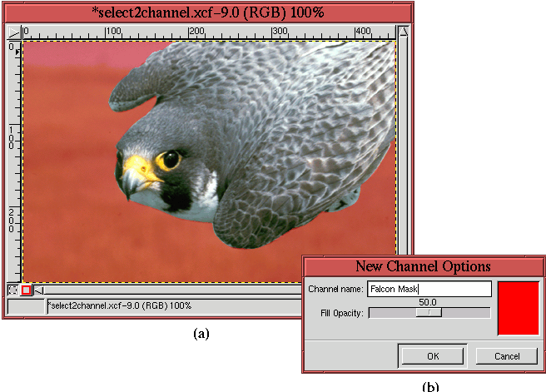
Task: Click the falcon's eye in the image
Action: tap(170, 159)
